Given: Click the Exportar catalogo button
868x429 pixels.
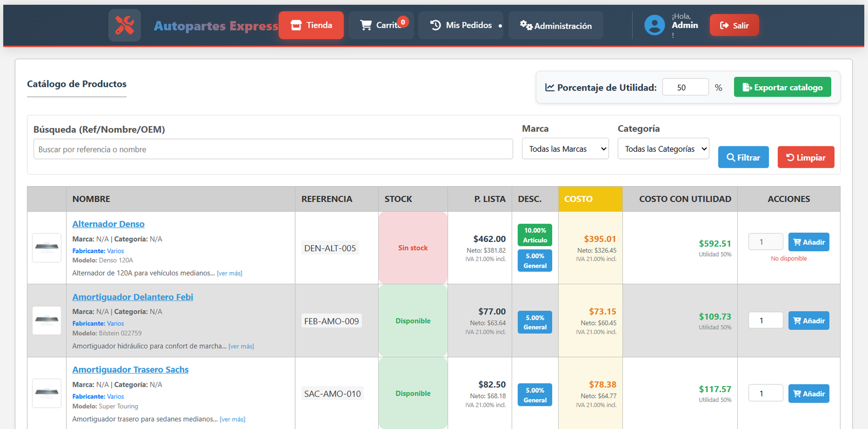Looking at the screenshot, I should 782,87.
